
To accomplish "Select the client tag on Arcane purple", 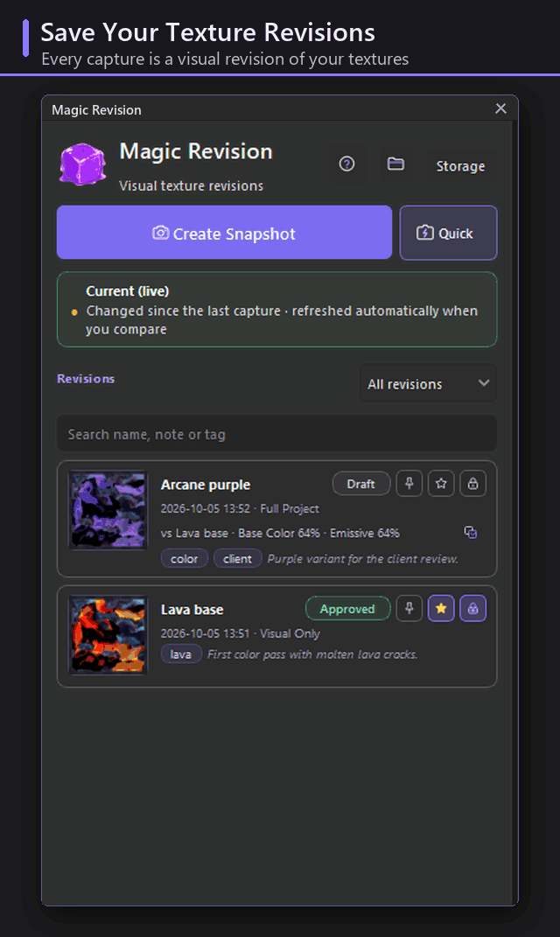I will coord(237,559).
